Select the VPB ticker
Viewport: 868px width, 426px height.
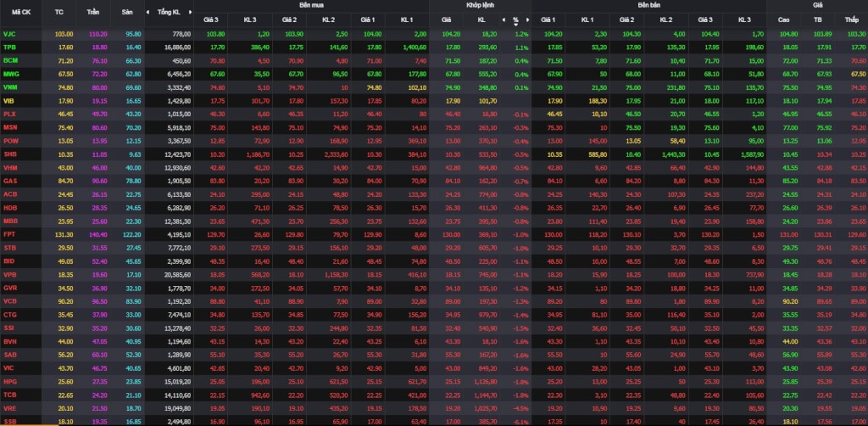pyautogui.click(x=9, y=273)
